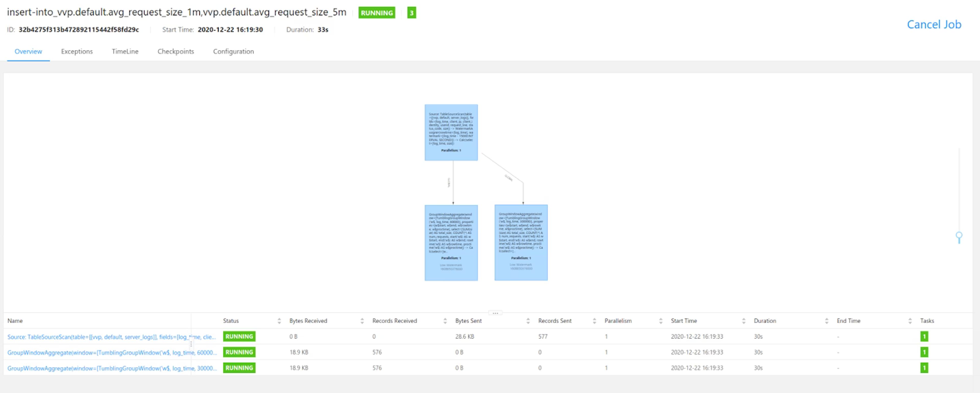Click the column resize handle beside Name column
Screen dimensions: 980x393
coord(191,344)
